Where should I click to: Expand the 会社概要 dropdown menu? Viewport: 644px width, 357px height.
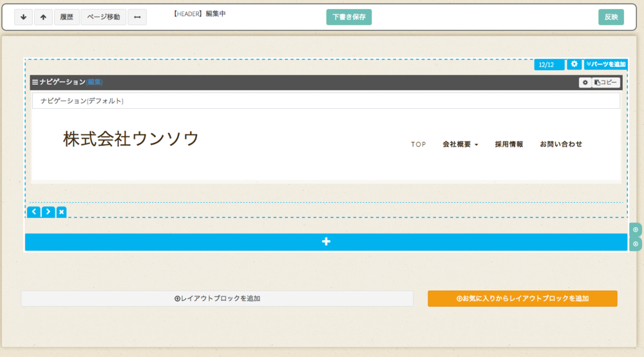point(460,145)
